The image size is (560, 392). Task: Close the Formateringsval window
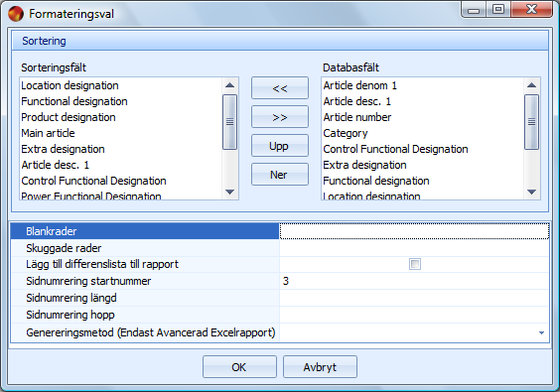(x=532, y=10)
